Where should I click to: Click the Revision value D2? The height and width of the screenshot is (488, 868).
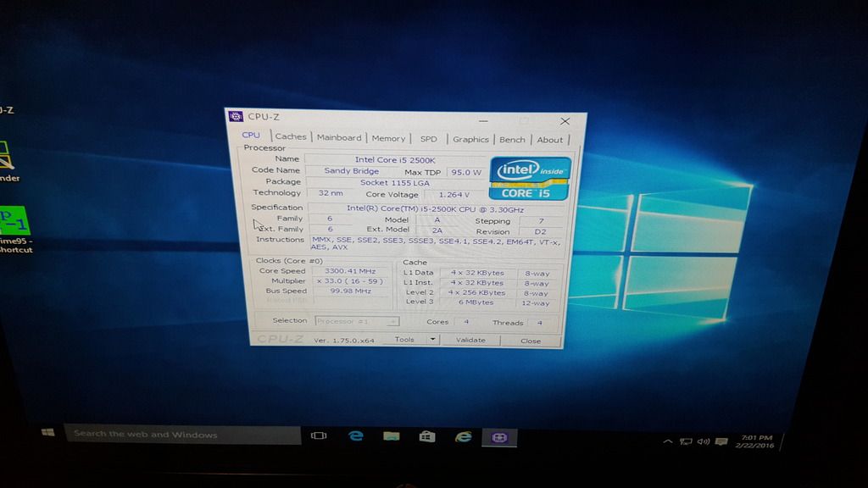(540, 232)
